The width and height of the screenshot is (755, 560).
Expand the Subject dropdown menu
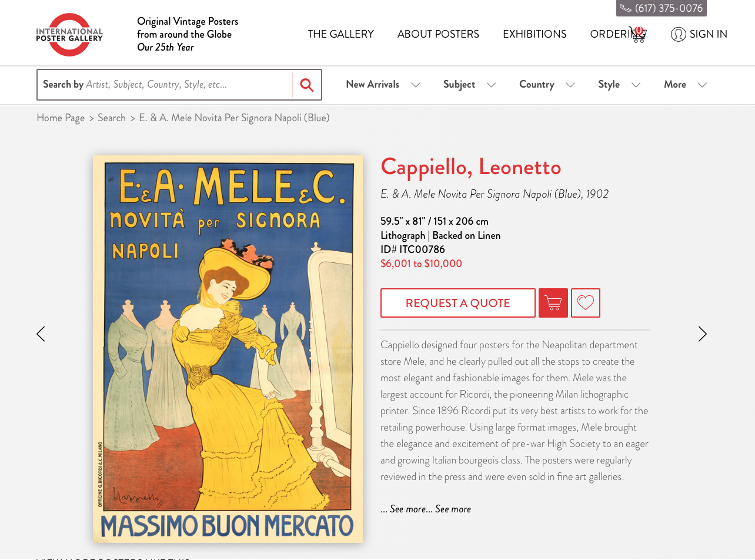tap(469, 85)
